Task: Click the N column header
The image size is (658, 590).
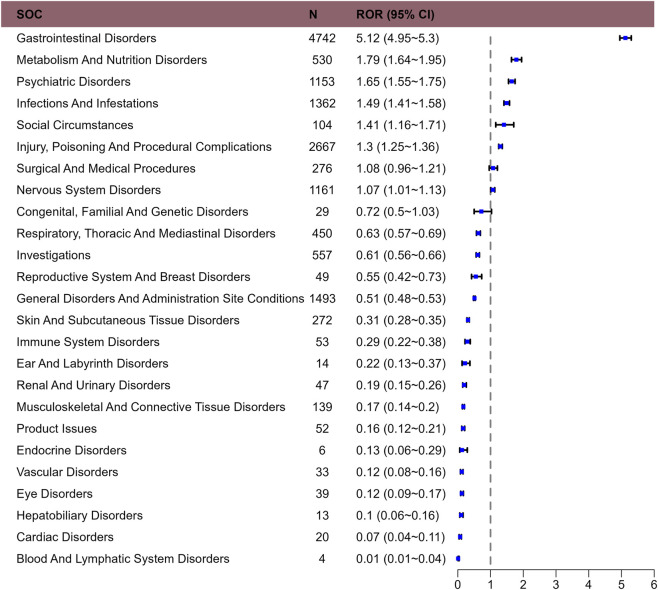Action: (x=313, y=14)
